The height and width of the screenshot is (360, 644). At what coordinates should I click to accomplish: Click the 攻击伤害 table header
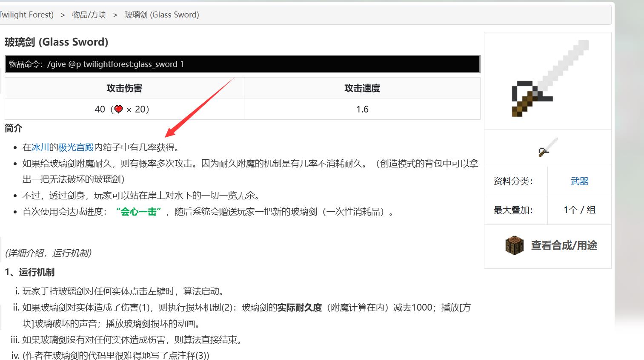click(x=124, y=88)
